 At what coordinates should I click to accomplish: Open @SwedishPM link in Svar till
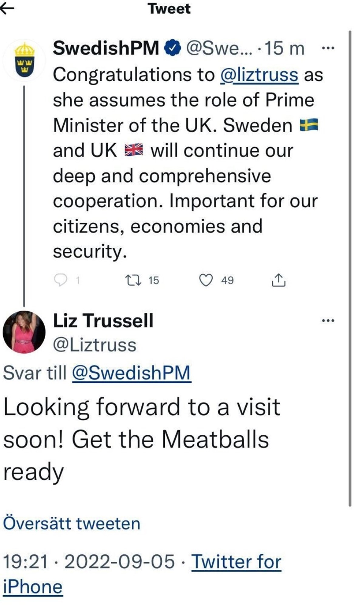[132, 373]
